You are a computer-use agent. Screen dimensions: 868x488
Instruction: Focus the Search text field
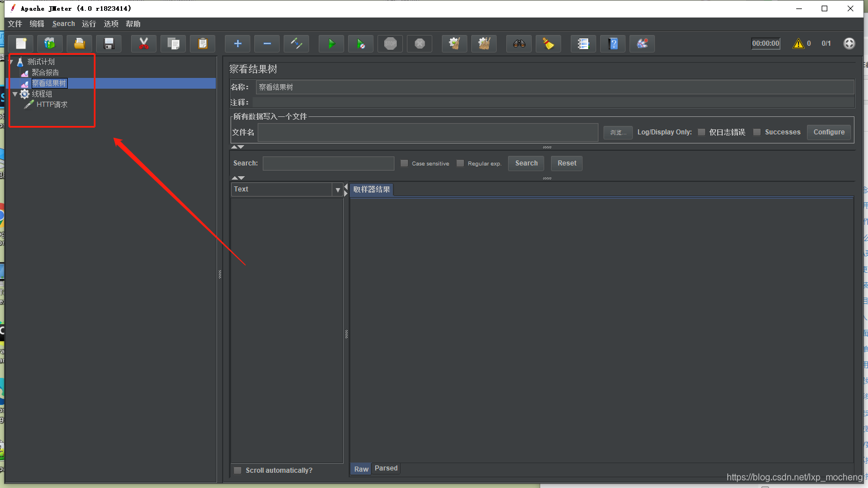[328, 163]
